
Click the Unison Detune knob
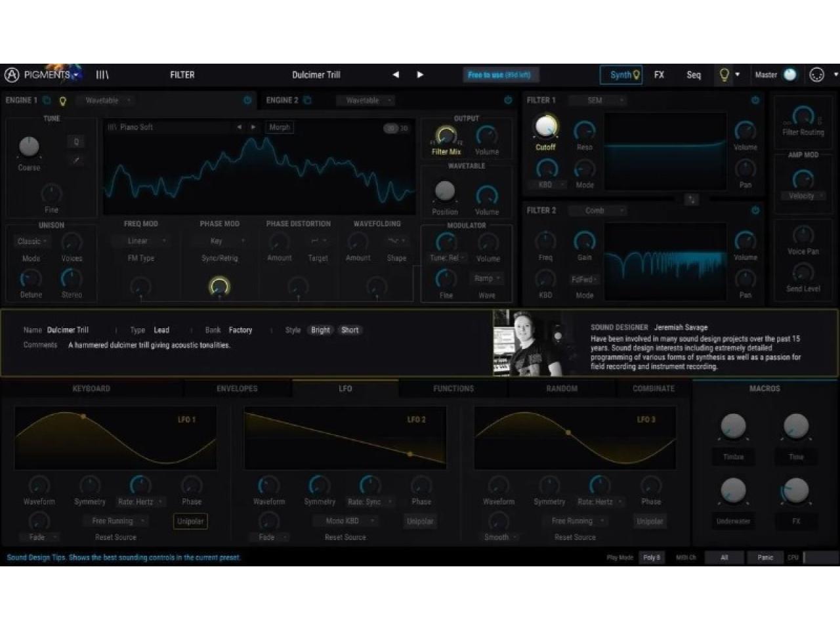pos(31,279)
